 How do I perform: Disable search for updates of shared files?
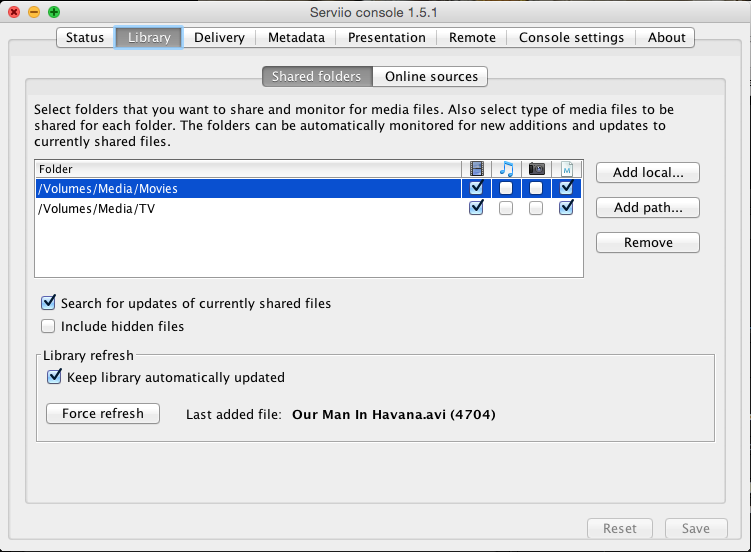point(48,303)
